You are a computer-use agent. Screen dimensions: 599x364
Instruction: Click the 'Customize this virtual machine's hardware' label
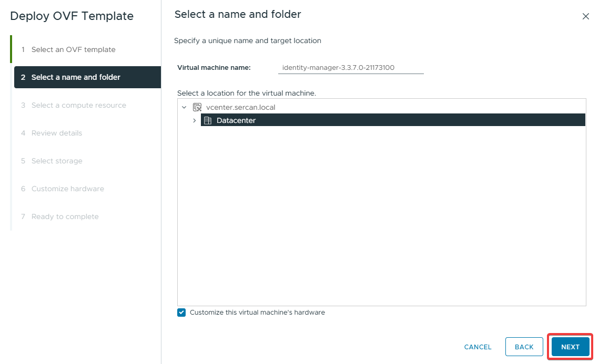(x=257, y=313)
